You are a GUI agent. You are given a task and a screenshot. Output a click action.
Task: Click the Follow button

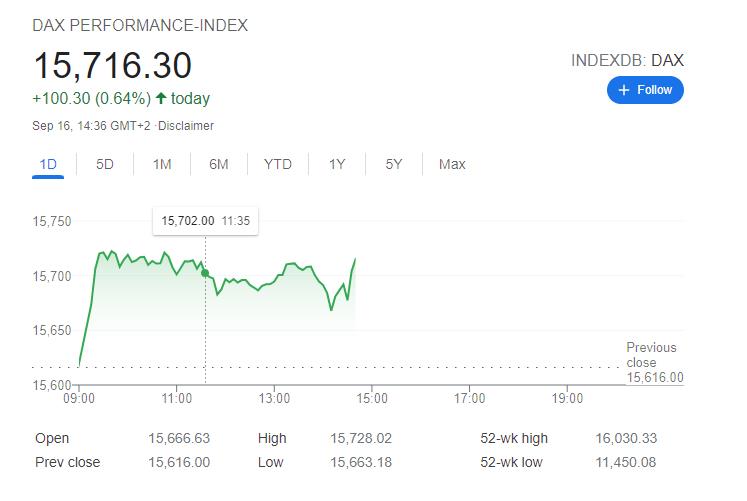(645, 90)
